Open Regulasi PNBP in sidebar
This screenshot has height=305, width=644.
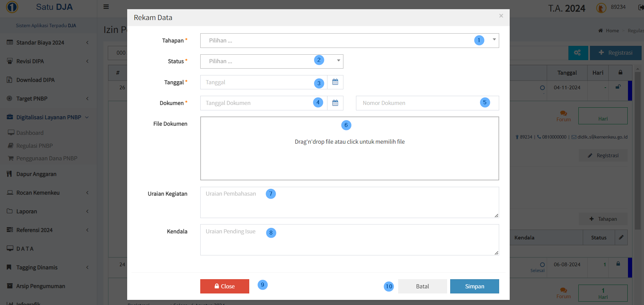coord(34,146)
